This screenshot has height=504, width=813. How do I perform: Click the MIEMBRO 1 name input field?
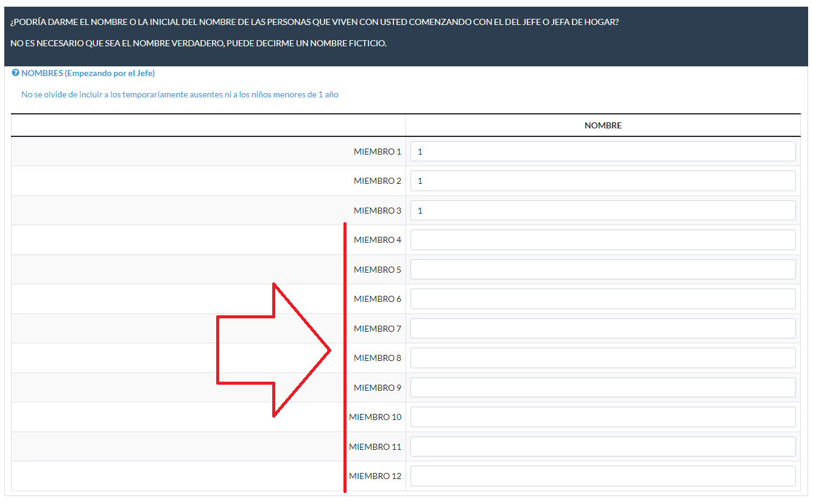click(x=602, y=152)
